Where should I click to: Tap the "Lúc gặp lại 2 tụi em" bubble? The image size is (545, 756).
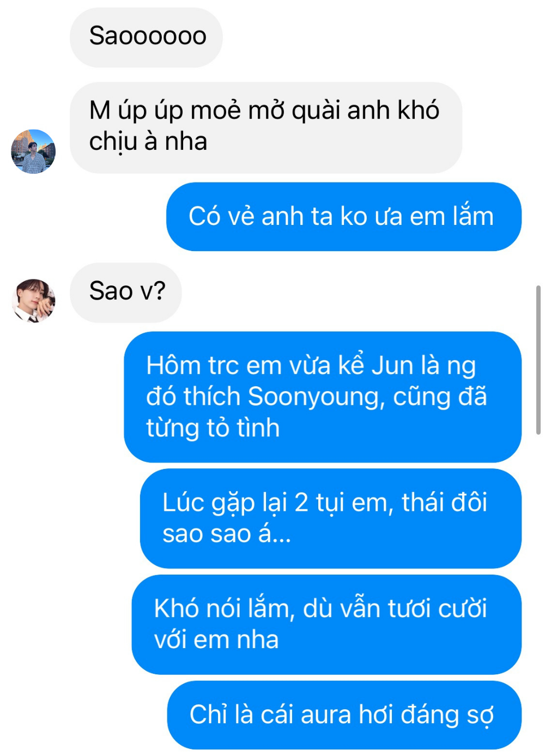point(331,519)
